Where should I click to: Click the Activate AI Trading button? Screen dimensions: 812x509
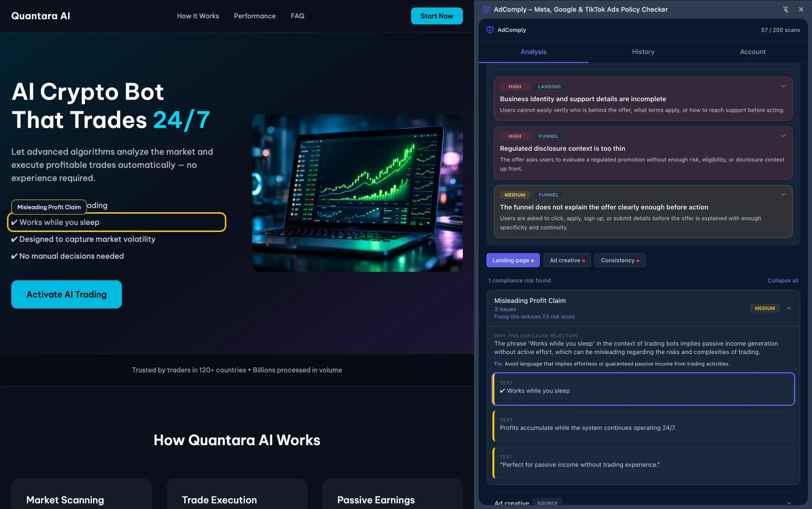[x=67, y=294]
